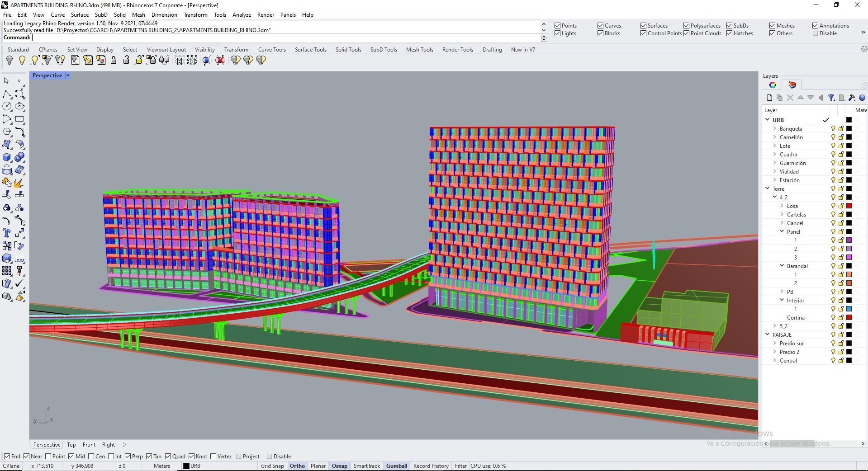
Task: Expand the Banqueta layer
Action: tap(774, 129)
